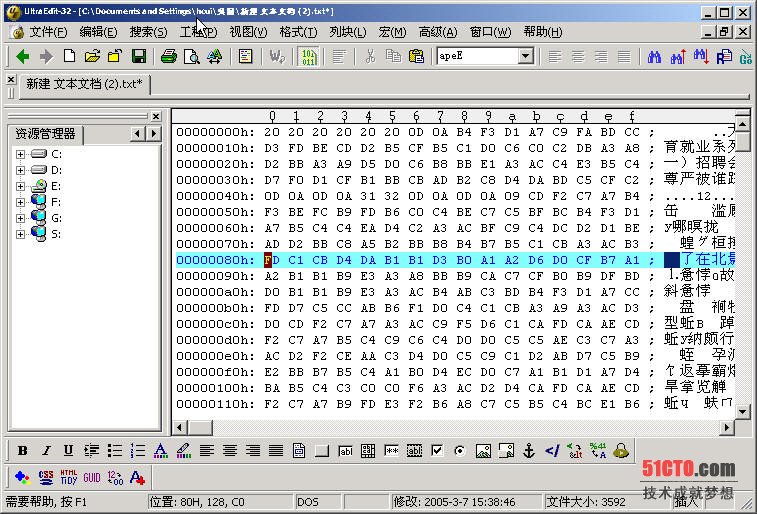Click the vertical scrollbar down arrow
The width and height of the screenshot is (757, 514).
(x=743, y=412)
